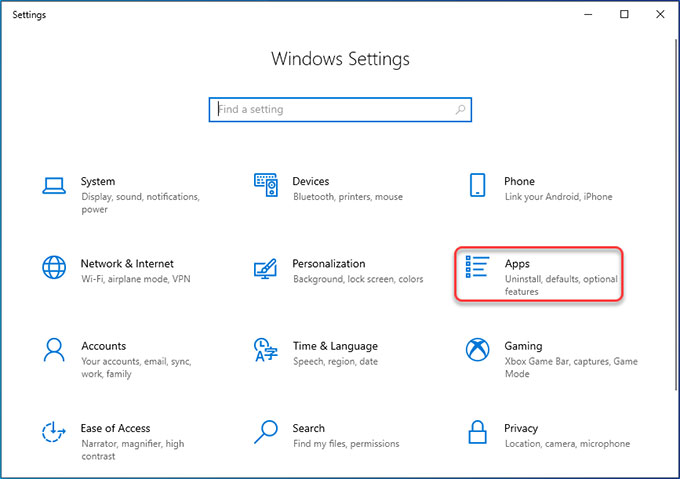Click 'Bluetooth, printers, mouse' description
The width and height of the screenshot is (680, 479).
click(348, 197)
